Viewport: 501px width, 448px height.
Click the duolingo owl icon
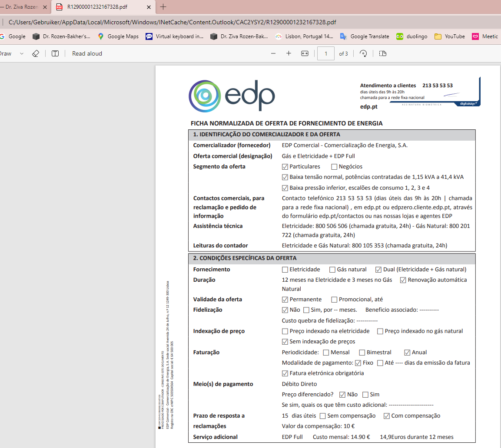[400, 36]
